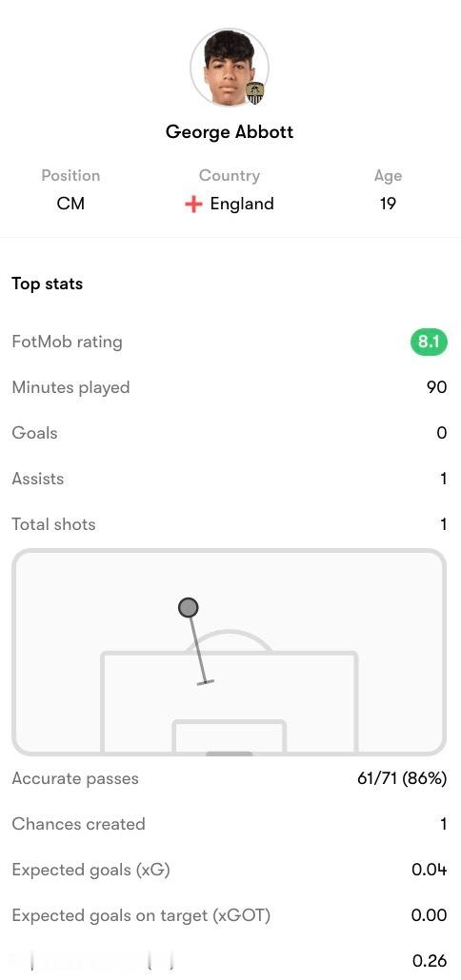Viewport: 461px width, 980px height.
Task: Click the club badge on the player photo
Action: (x=254, y=92)
